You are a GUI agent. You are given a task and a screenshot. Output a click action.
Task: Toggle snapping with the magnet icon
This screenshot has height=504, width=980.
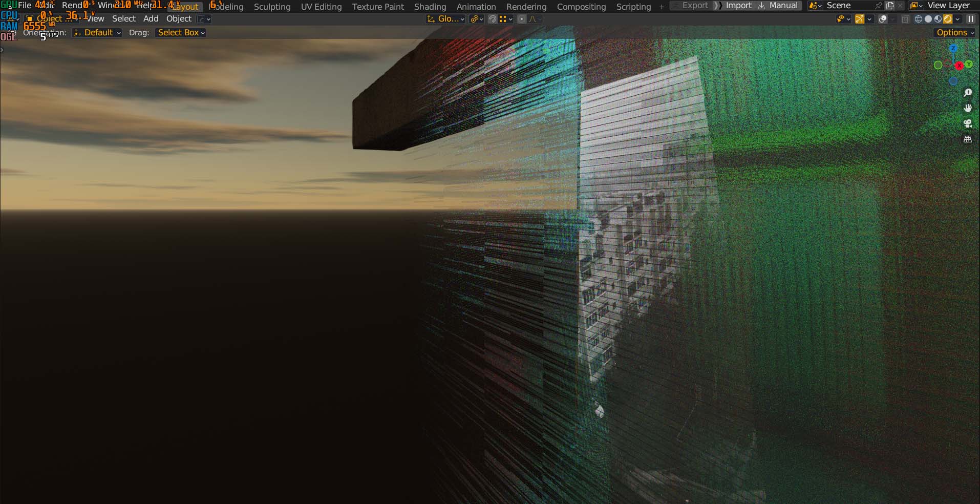[492, 19]
